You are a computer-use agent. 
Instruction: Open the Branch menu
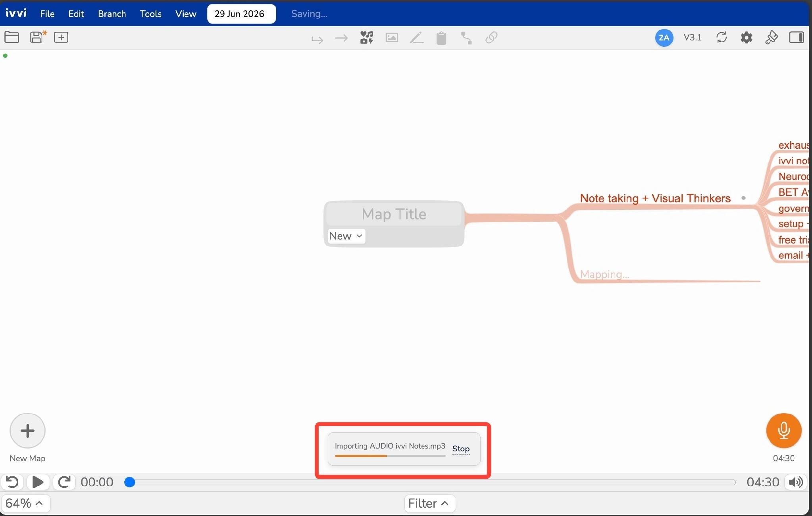[x=112, y=14]
